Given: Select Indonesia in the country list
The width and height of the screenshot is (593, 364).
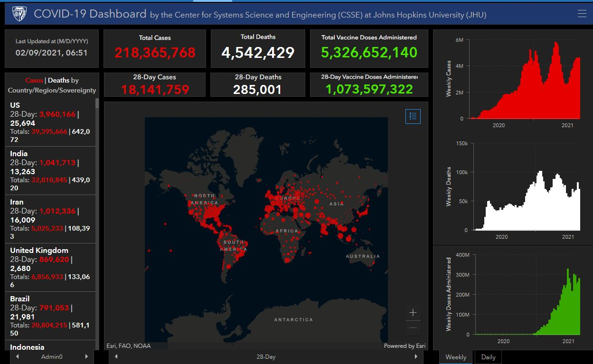Looking at the screenshot, I should (50, 346).
